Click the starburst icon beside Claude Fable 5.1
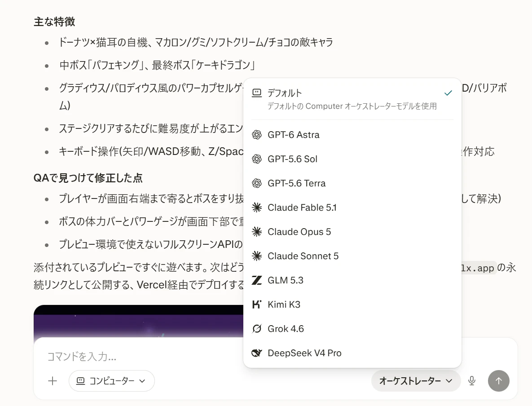The image size is (532, 406). point(257,207)
